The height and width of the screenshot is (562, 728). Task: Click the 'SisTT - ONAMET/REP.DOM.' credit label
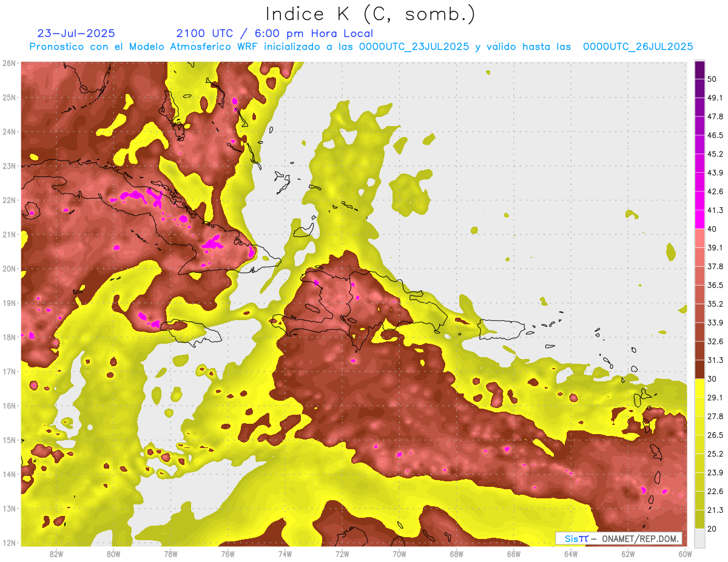click(x=619, y=538)
